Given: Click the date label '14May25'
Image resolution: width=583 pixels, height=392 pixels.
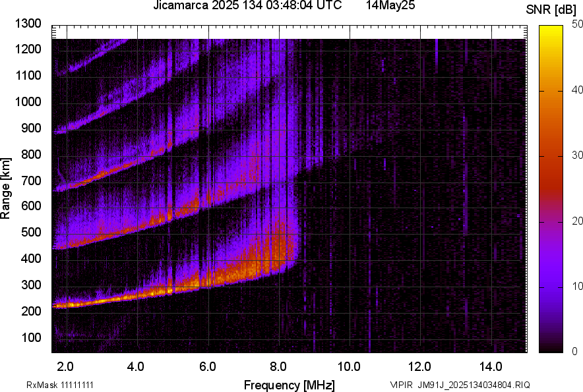Looking at the screenshot, I should pos(390,5).
